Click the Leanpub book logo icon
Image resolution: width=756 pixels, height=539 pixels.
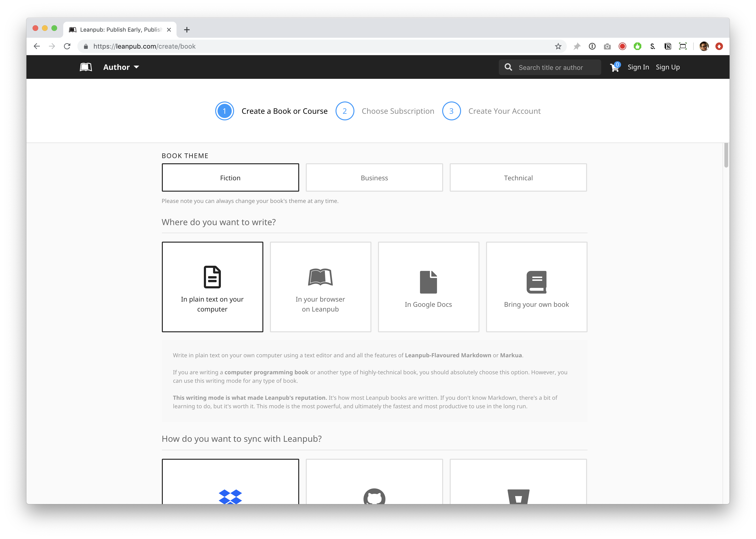click(x=86, y=67)
